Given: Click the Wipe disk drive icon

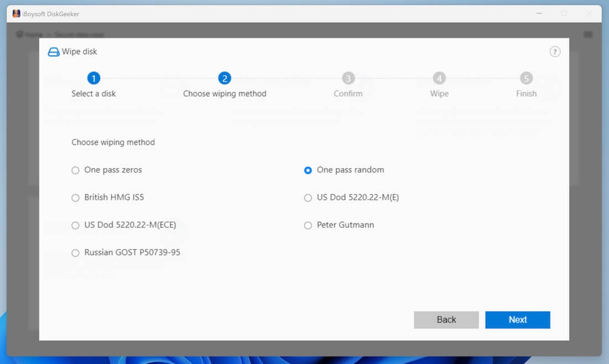Looking at the screenshot, I should tap(54, 52).
